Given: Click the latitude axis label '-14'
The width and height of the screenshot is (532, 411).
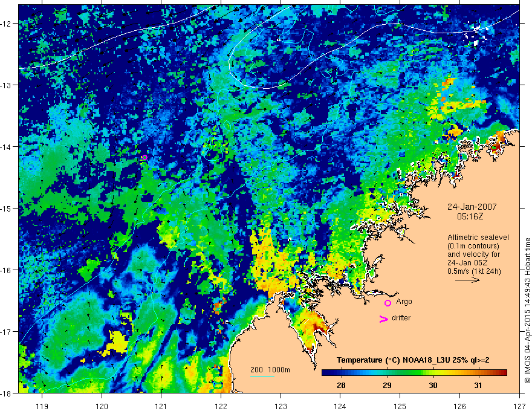Looking at the screenshot, I should [x=6, y=146].
